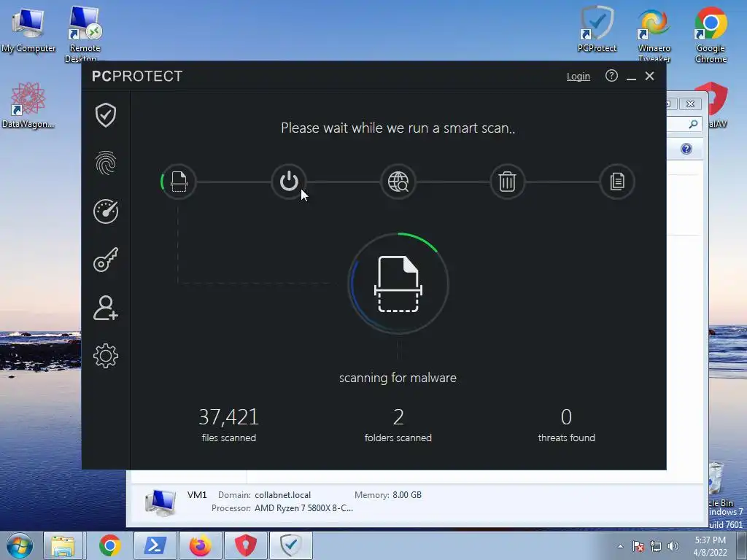This screenshot has width=747, height=560.
Task: Select the PCProtect taskbar button
Action: (x=291, y=545)
